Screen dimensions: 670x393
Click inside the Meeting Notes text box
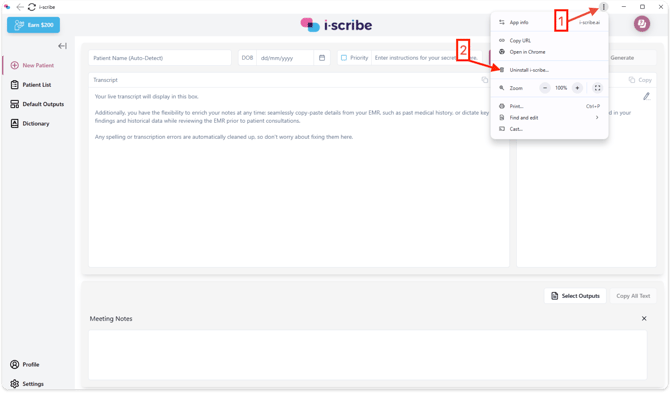coord(367,355)
